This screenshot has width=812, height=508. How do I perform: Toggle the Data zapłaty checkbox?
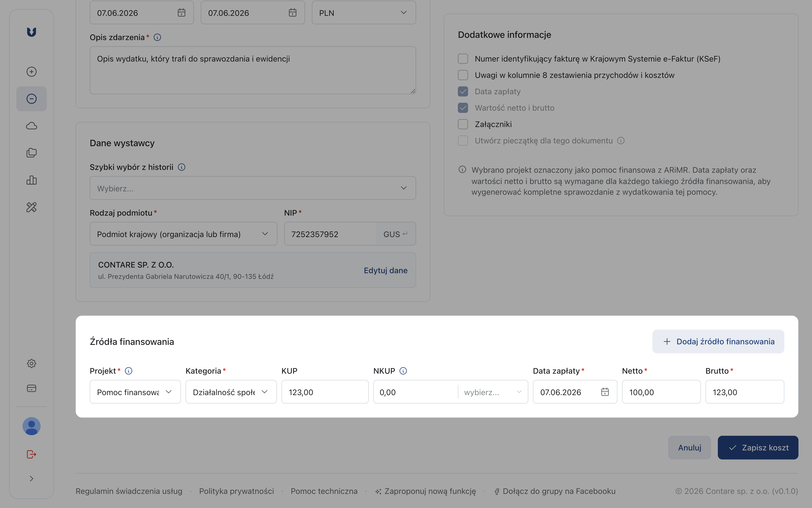tap(463, 91)
